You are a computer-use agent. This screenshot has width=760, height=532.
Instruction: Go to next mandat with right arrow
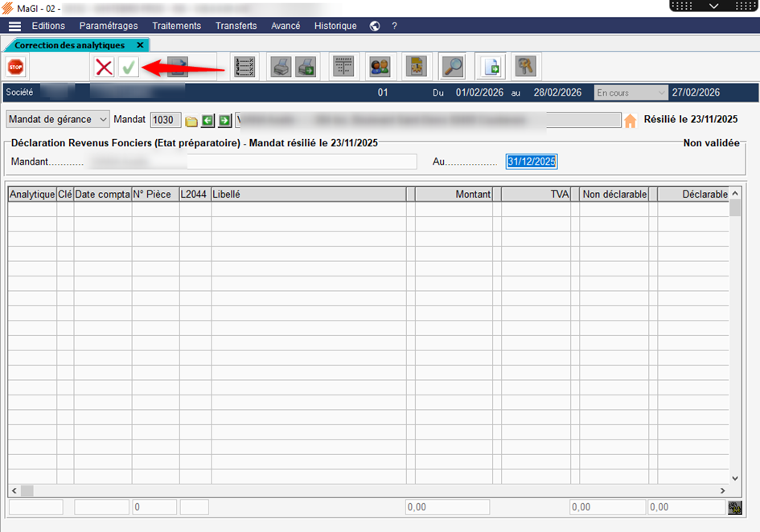pos(224,121)
